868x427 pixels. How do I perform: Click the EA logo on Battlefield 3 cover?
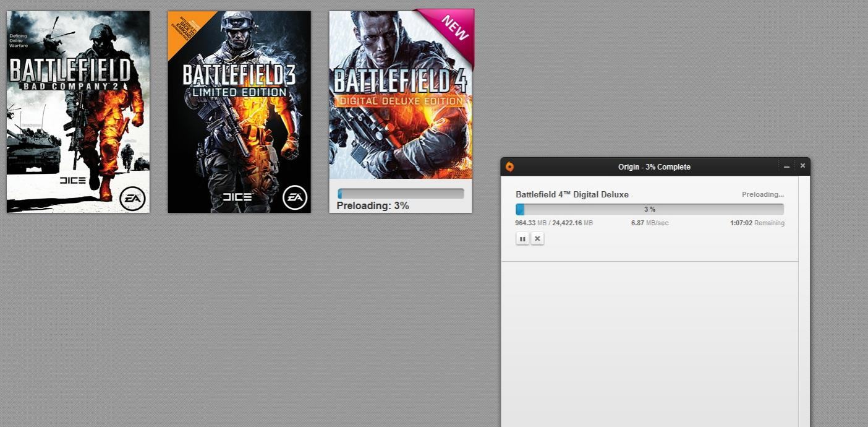pos(295,197)
